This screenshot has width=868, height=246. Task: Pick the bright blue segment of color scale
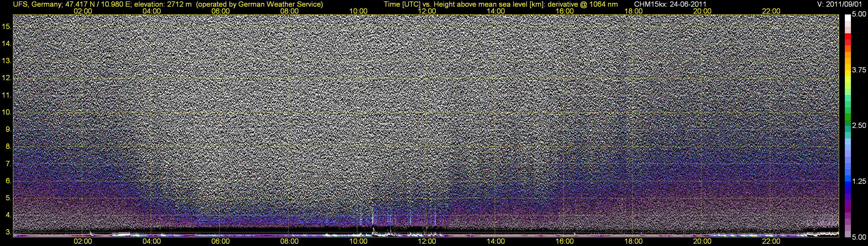[x=848, y=178]
